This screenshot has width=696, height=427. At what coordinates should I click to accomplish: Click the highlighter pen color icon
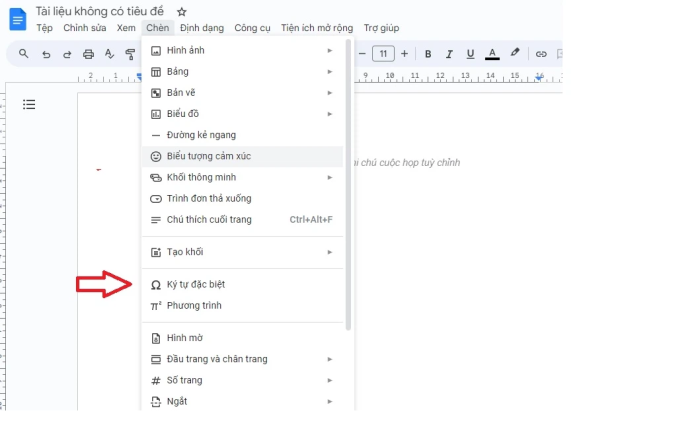pyautogui.click(x=515, y=54)
